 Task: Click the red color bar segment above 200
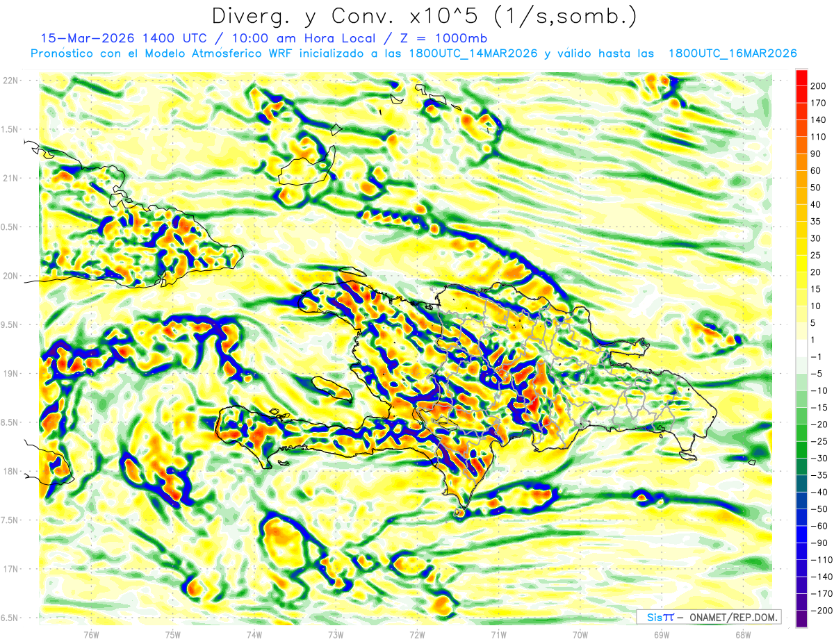point(801,78)
